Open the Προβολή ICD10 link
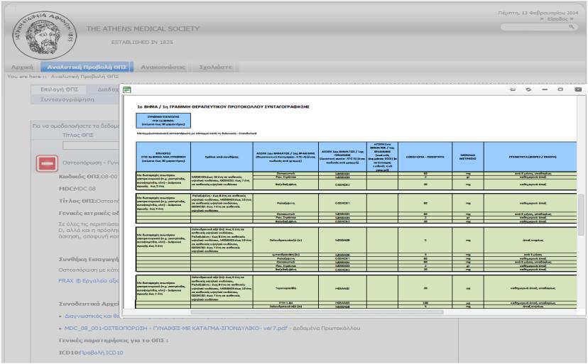This screenshot has width=588, height=364. (102, 353)
